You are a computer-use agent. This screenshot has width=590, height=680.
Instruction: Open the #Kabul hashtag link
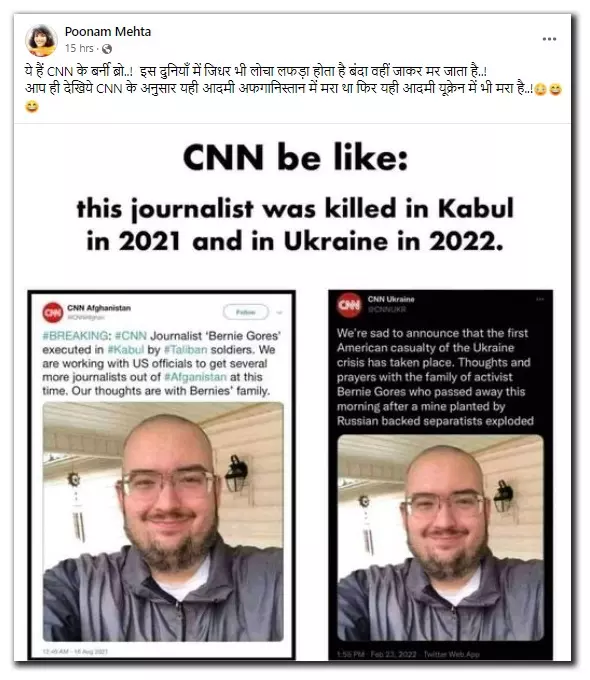click(x=125, y=350)
